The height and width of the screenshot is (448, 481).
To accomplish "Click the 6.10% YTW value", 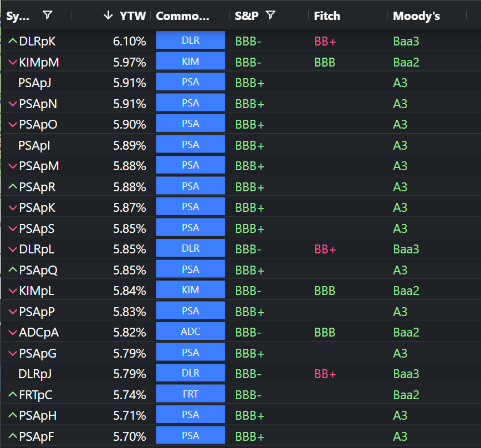I will (130, 41).
